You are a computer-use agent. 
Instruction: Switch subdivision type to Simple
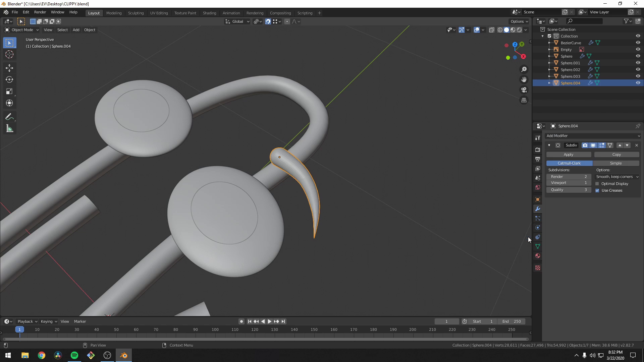coord(616,163)
